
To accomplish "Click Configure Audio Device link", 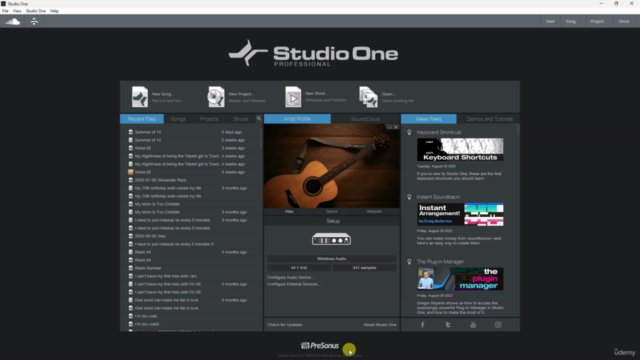I will point(291,277).
